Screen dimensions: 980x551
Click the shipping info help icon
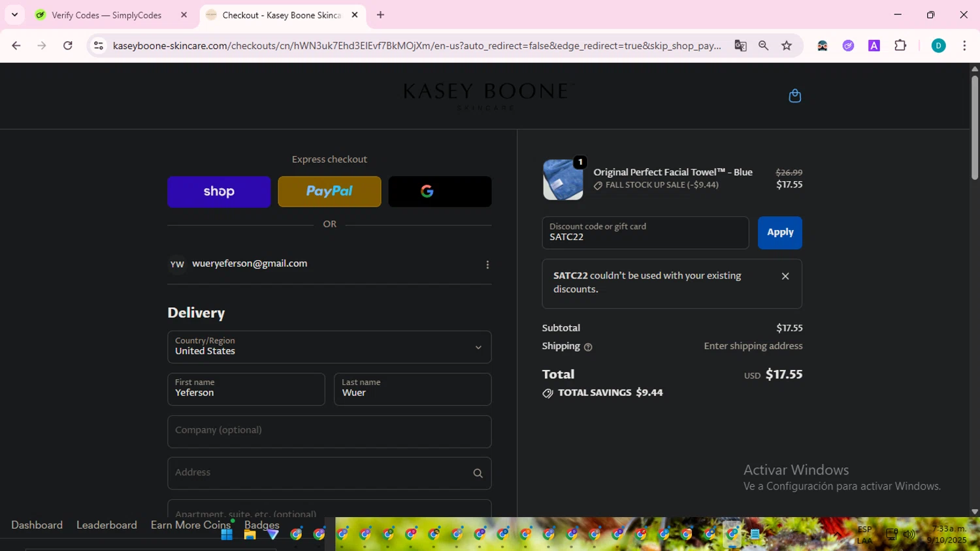(588, 347)
